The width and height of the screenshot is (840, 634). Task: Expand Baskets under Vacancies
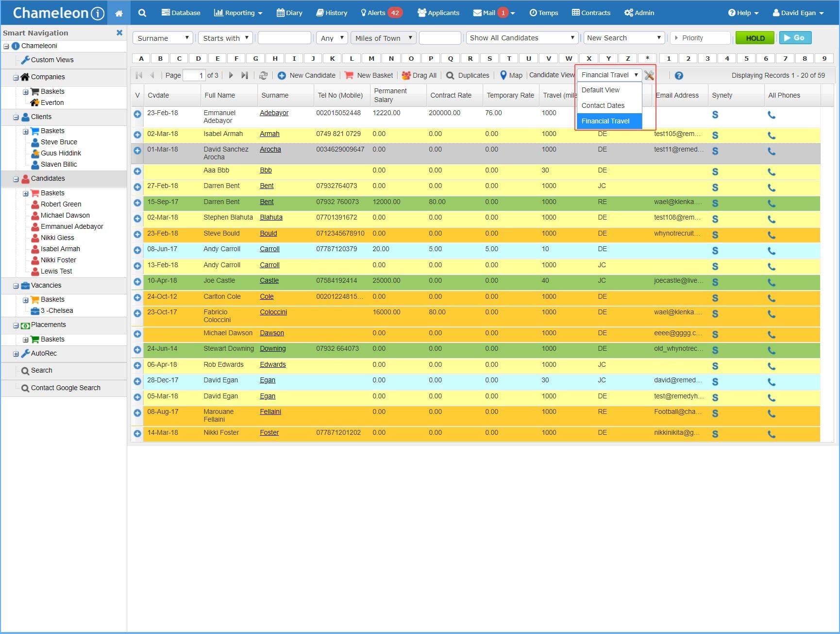point(25,300)
